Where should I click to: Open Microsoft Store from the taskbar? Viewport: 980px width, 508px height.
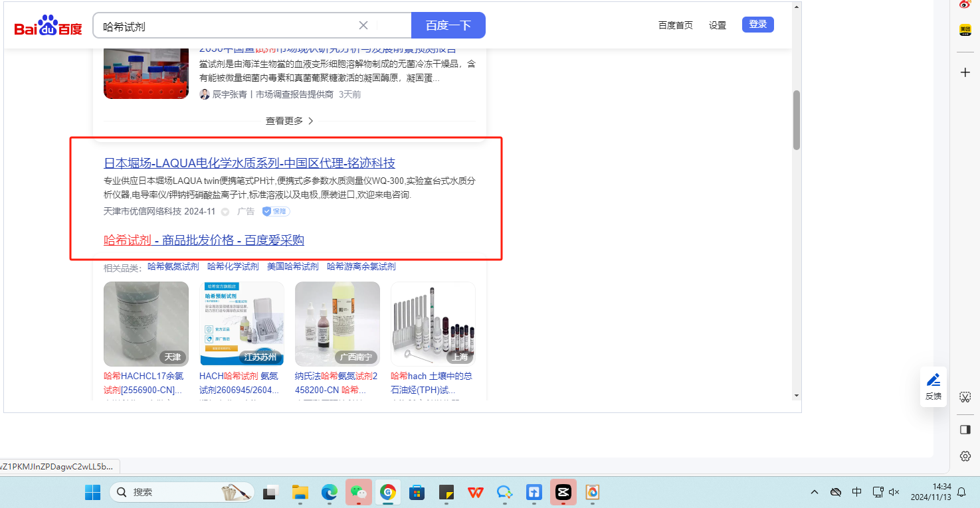(417, 492)
